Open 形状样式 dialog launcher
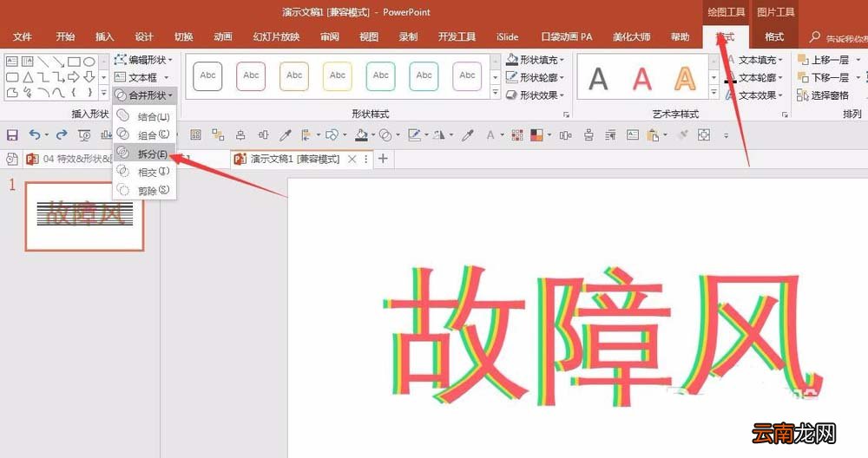Image resolution: width=868 pixels, height=458 pixels. (x=566, y=115)
